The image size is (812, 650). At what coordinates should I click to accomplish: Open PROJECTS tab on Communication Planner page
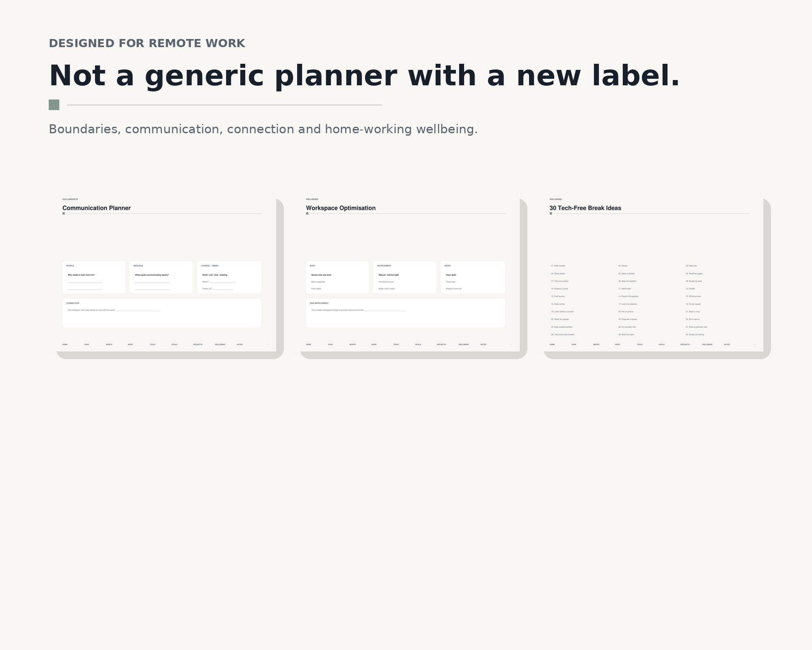click(x=198, y=344)
